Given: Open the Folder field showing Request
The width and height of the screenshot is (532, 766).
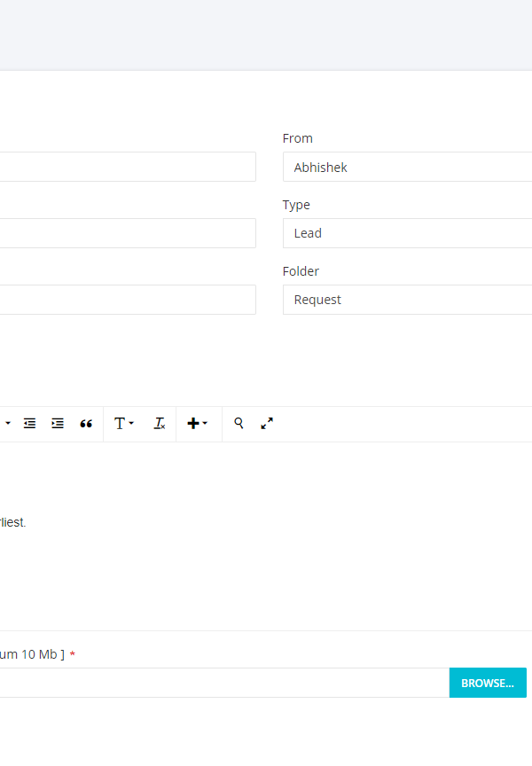Looking at the screenshot, I should [x=408, y=300].
